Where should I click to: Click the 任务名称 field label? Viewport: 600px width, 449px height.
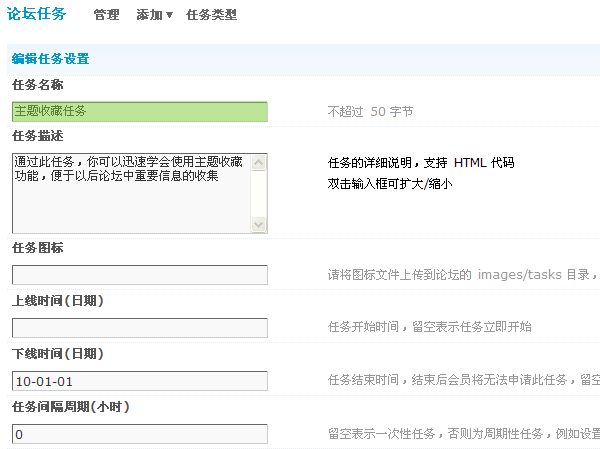tap(37, 85)
